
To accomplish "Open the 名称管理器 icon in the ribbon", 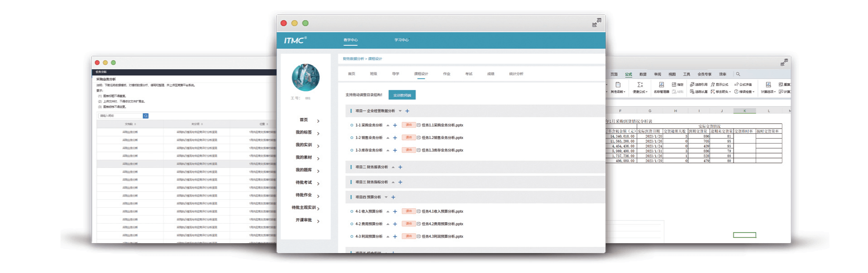I will pyautogui.click(x=661, y=85).
